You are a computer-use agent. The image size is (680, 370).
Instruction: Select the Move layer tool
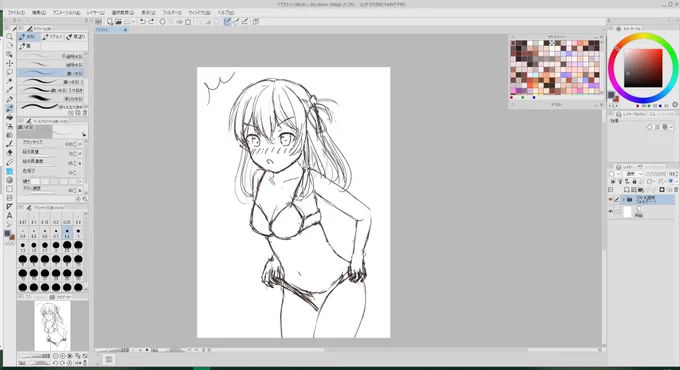pos(9,63)
